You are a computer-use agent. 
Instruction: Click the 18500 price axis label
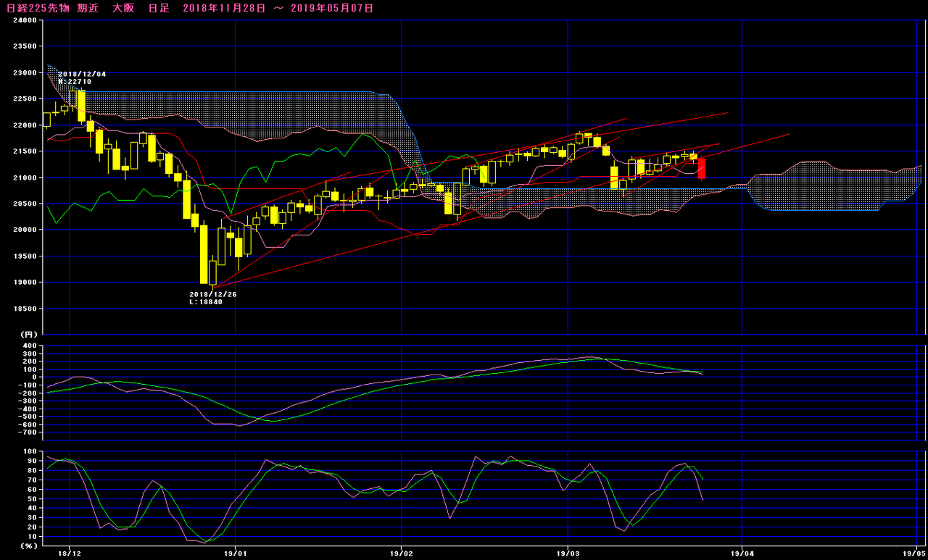25,309
